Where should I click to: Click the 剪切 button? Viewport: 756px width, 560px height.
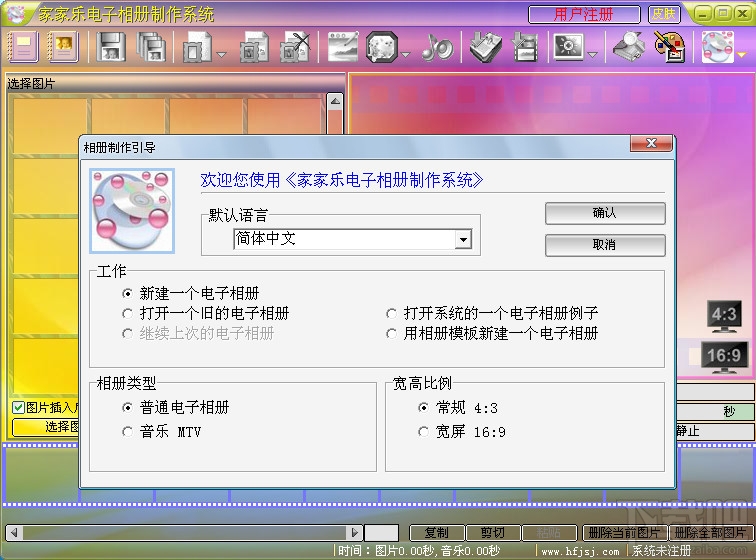(493, 533)
